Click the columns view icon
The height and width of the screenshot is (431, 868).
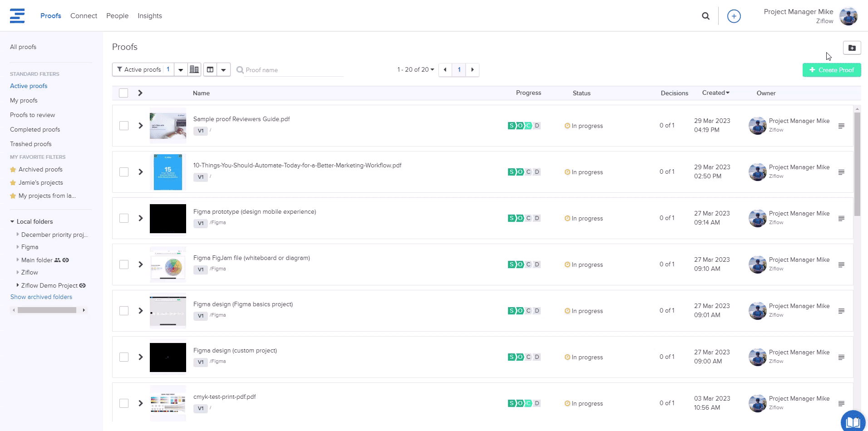[210, 69]
